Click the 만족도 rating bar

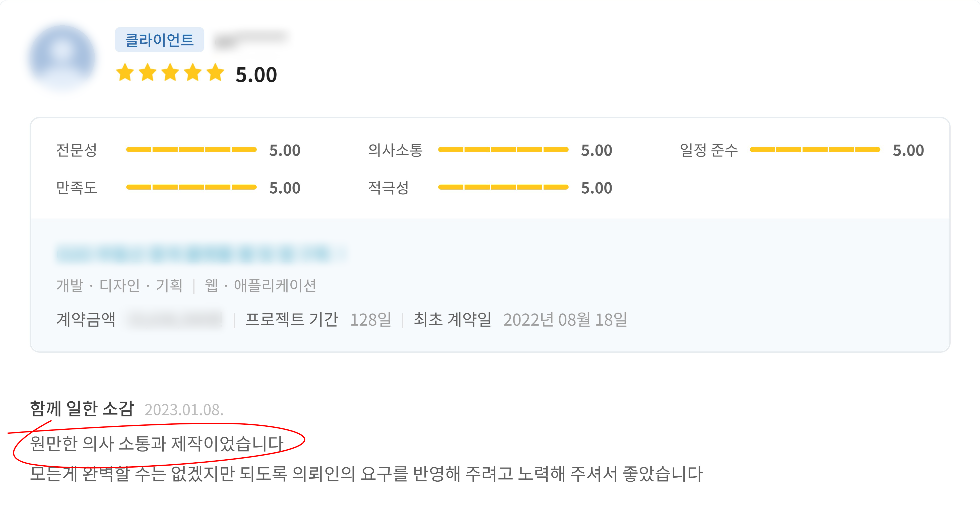pos(191,187)
